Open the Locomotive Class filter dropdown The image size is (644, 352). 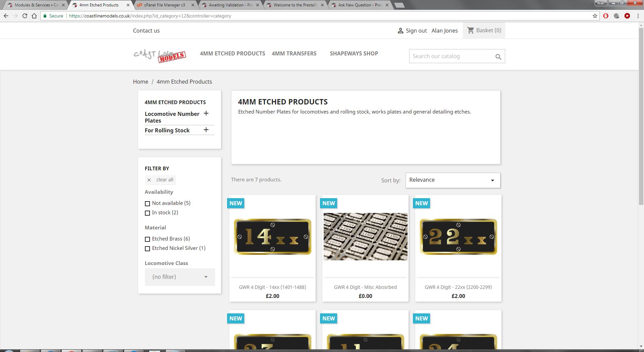point(180,277)
